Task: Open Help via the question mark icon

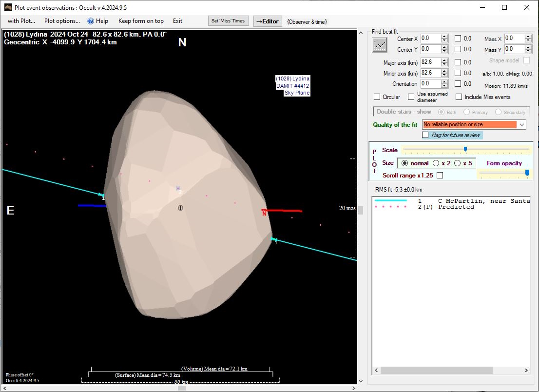Action: tap(91, 21)
